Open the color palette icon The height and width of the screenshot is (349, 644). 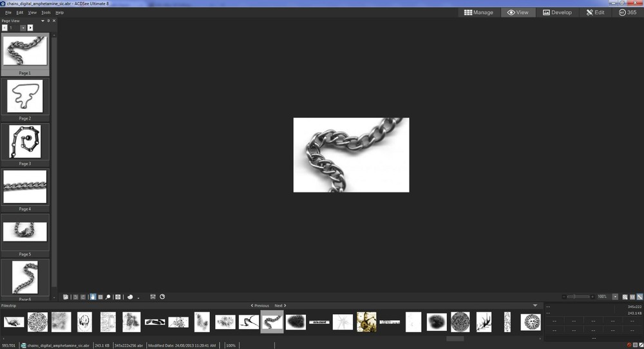point(130,297)
